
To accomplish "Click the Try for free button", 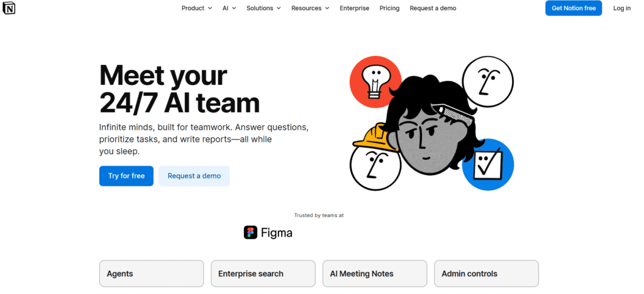I will pos(126,176).
